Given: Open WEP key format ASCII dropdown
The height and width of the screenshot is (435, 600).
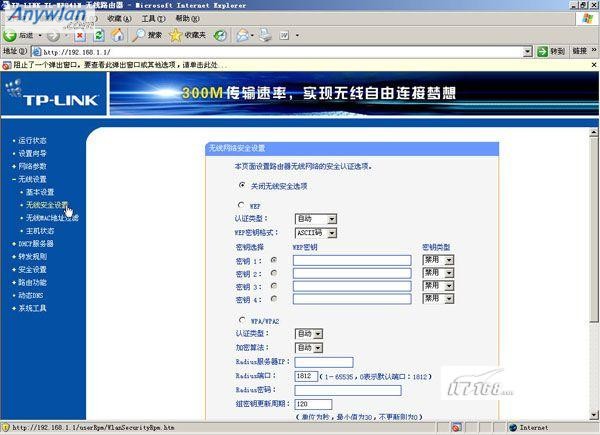Looking at the screenshot, I should [316, 233].
